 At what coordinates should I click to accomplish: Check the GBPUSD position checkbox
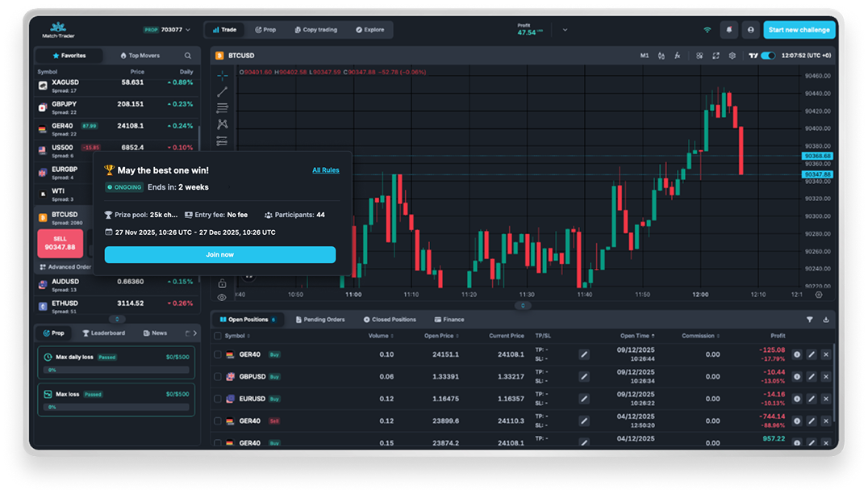click(218, 377)
